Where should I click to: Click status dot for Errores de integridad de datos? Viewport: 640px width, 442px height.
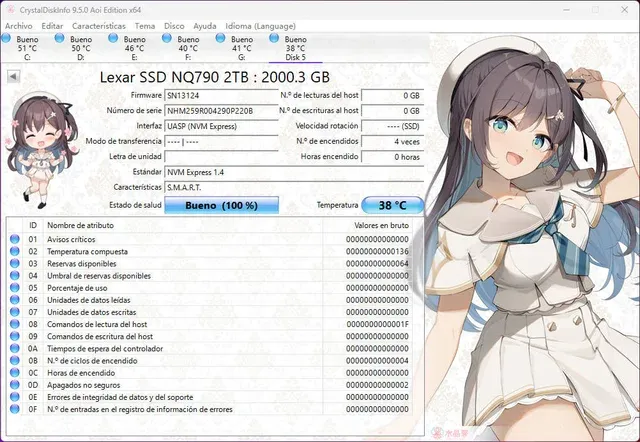(15, 397)
